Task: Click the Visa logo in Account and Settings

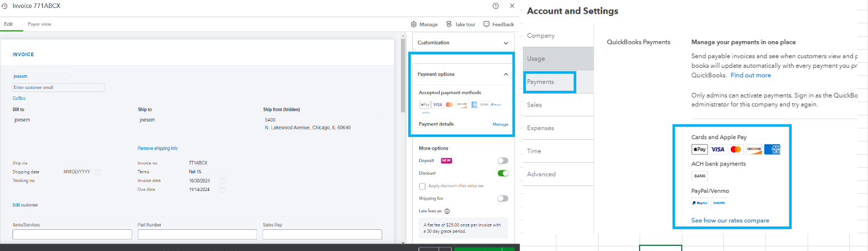Action: [x=718, y=149]
